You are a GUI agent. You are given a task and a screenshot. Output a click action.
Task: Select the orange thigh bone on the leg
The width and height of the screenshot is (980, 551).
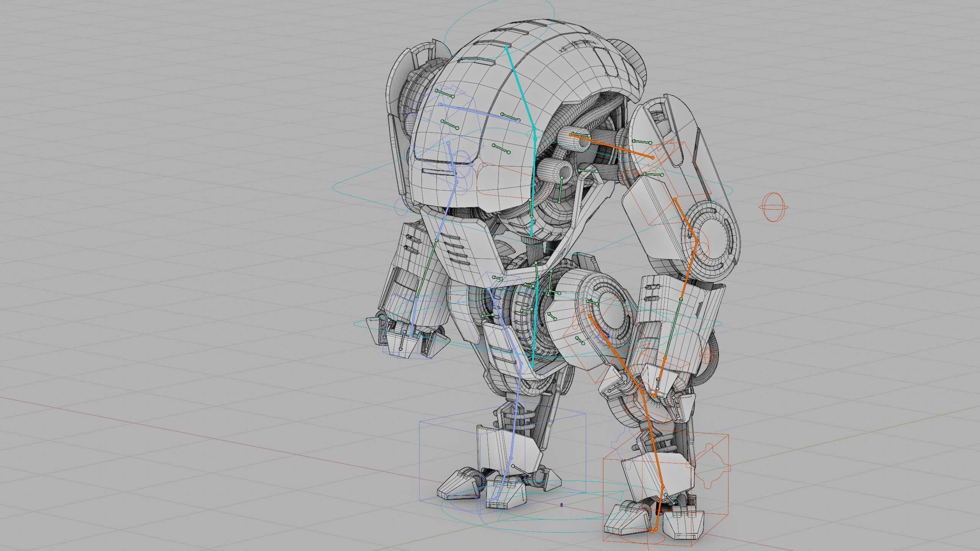click(616, 354)
